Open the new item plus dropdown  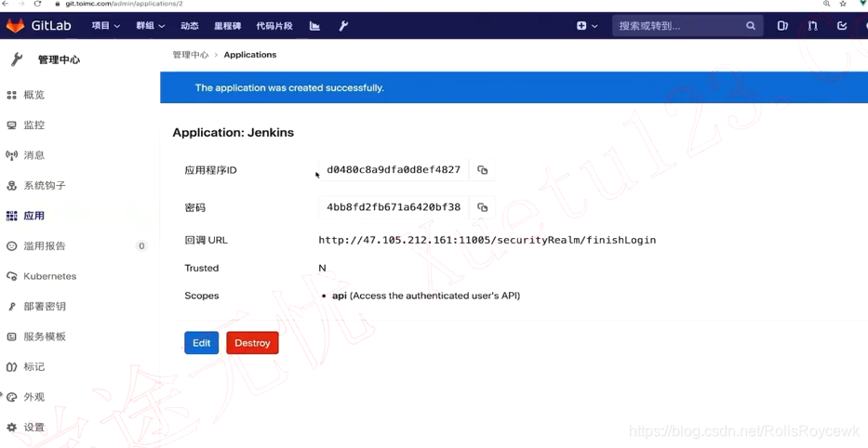[x=587, y=25]
